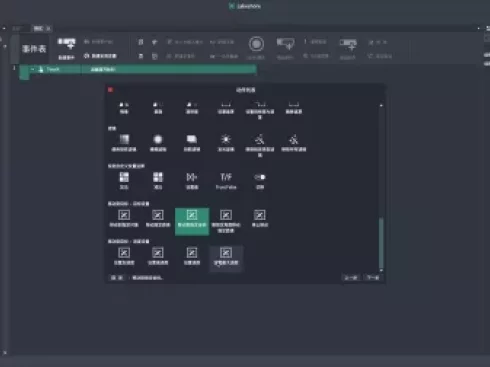Select the speech-bubble shaped action icon

(192, 143)
